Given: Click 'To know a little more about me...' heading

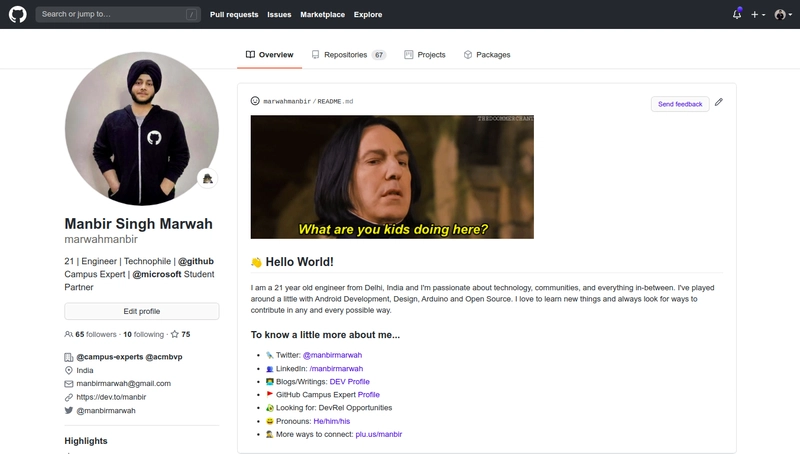Looking at the screenshot, I should point(325,335).
